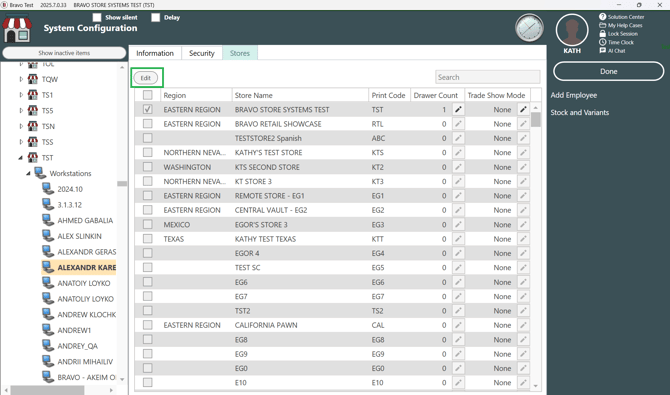
Task: Edit trade show mode for REMOTE STORE - EG1
Action: pyautogui.click(x=523, y=196)
